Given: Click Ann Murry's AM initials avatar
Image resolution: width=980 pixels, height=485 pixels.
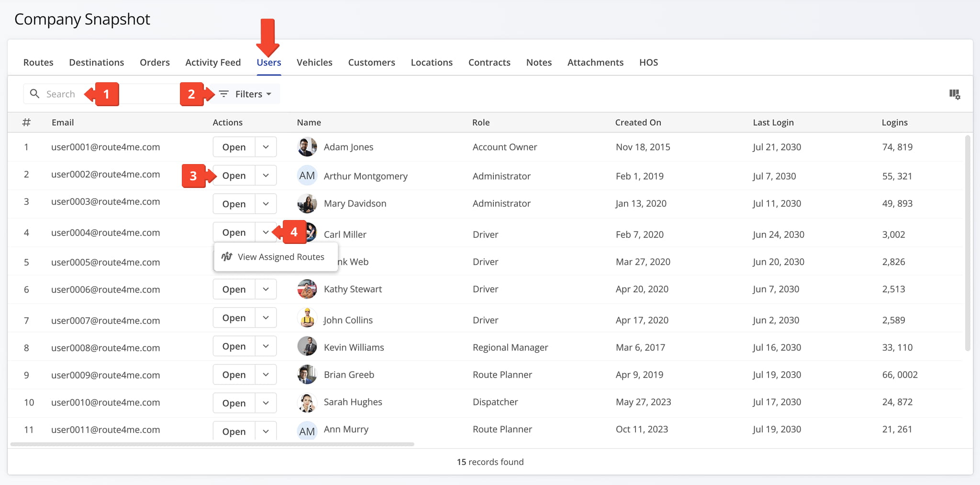Looking at the screenshot, I should [307, 430].
